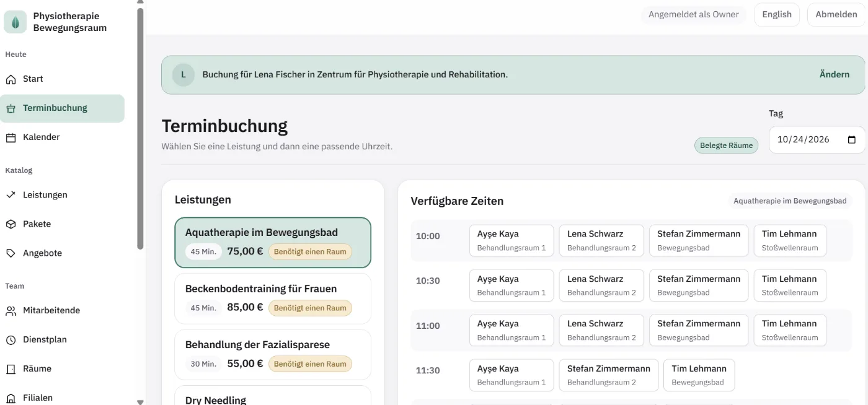Screen dimensions: 868x405
Task: Book 10:30 with Stefan Zimmermann
Action: [x=699, y=285]
